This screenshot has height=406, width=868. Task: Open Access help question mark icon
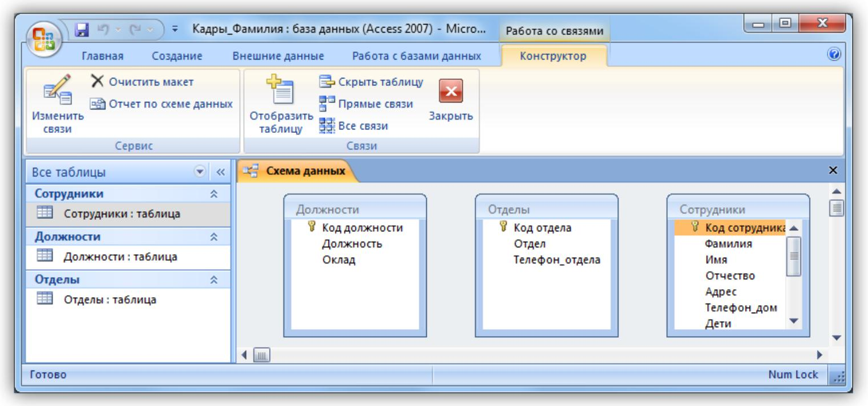tap(834, 55)
